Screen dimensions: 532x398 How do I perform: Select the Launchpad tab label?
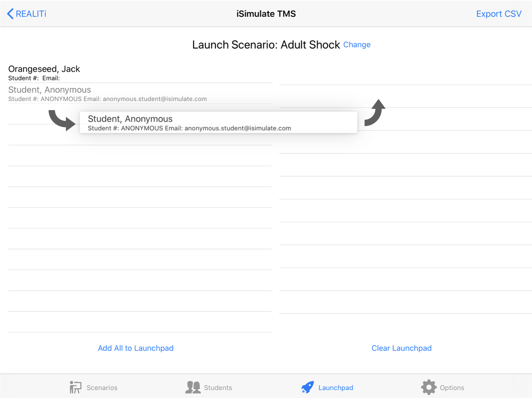pyautogui.click(x=336, y=388)
